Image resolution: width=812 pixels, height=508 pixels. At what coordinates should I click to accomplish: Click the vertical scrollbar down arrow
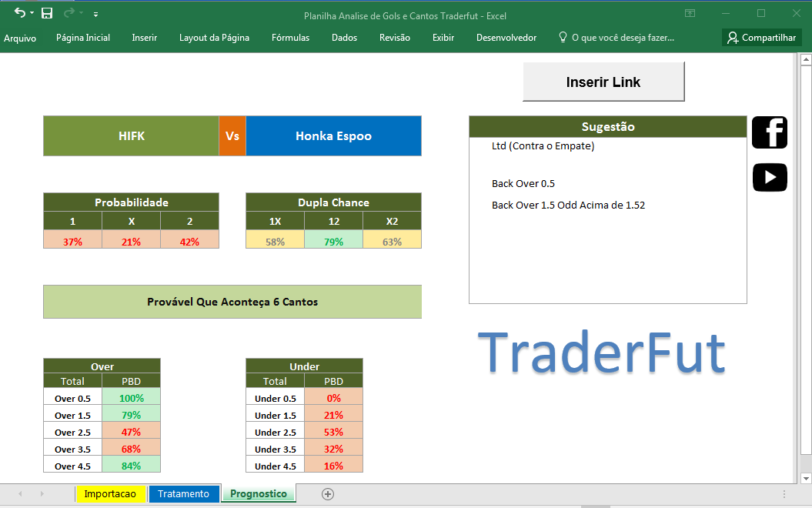[806, 478]
